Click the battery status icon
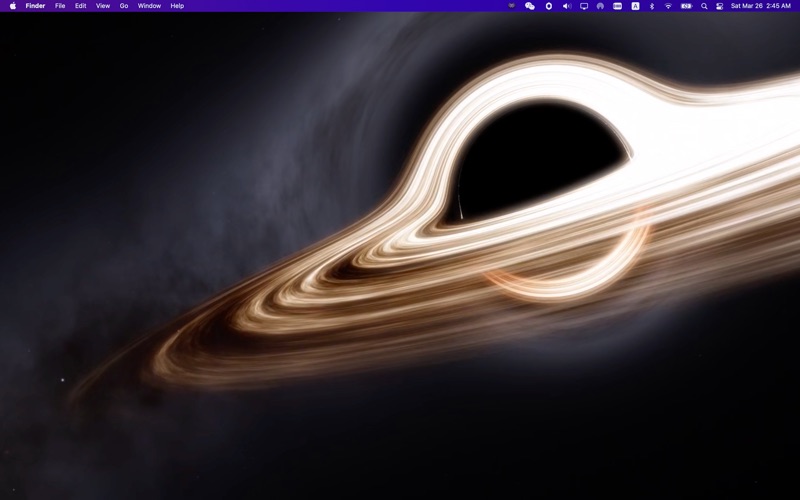800x500 pixels. tap(686, 6)
